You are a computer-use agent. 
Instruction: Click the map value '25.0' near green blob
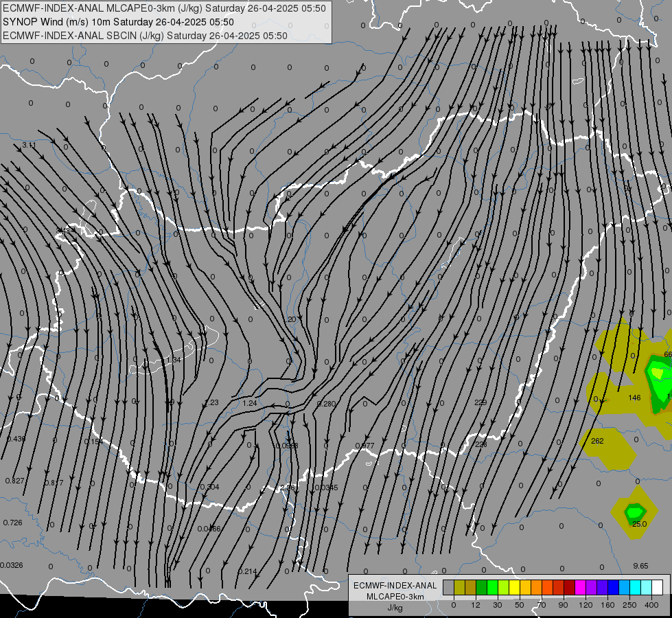click(640, 524)
